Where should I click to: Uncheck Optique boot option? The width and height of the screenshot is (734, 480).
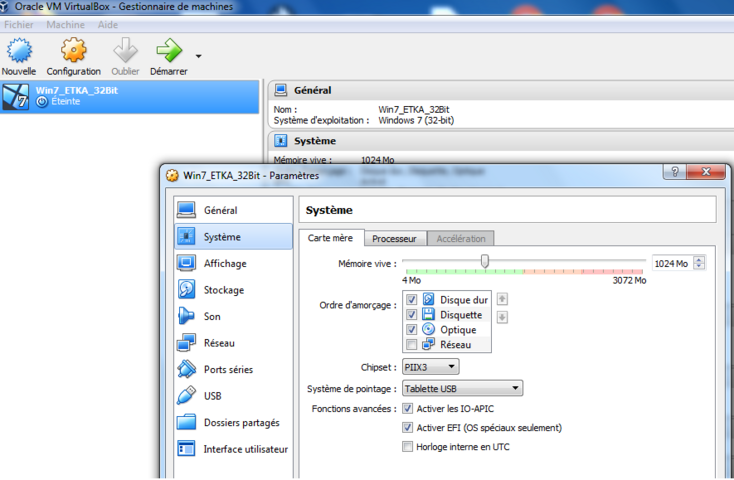[x=411, y=330]
